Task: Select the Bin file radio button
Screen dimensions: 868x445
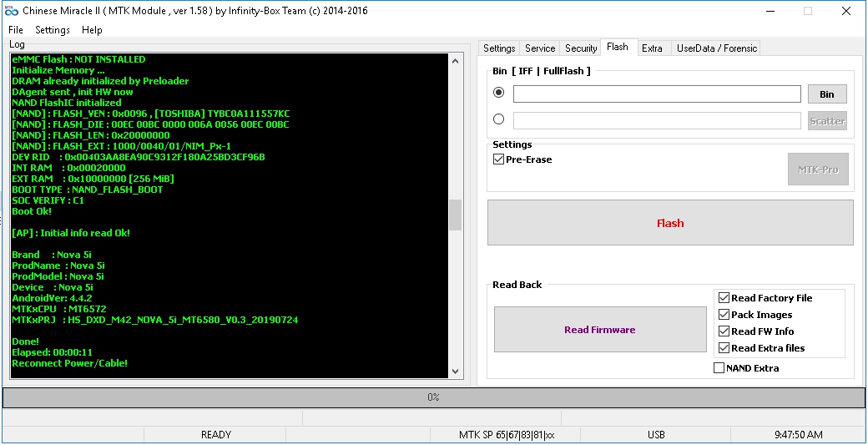Action: [x=499, y=93]
